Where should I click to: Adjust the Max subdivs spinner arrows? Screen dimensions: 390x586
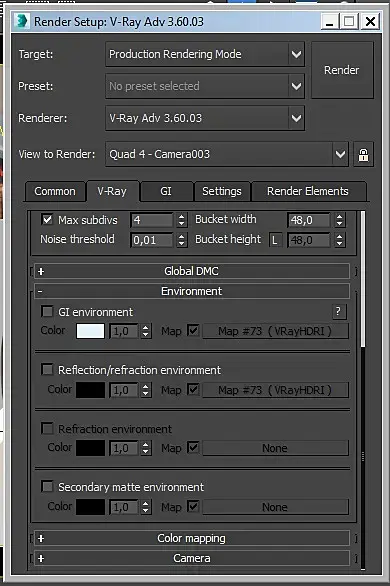pyautogui.click(x=182, y=220)
